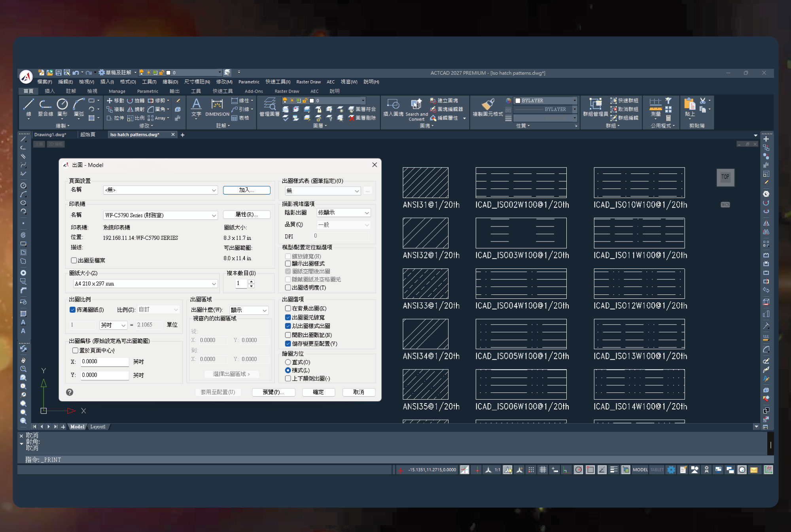This screenshot has width=791, height=532.
Task: Click the Insert Block (插入圖塊) icon
Action: pos(393,108)
